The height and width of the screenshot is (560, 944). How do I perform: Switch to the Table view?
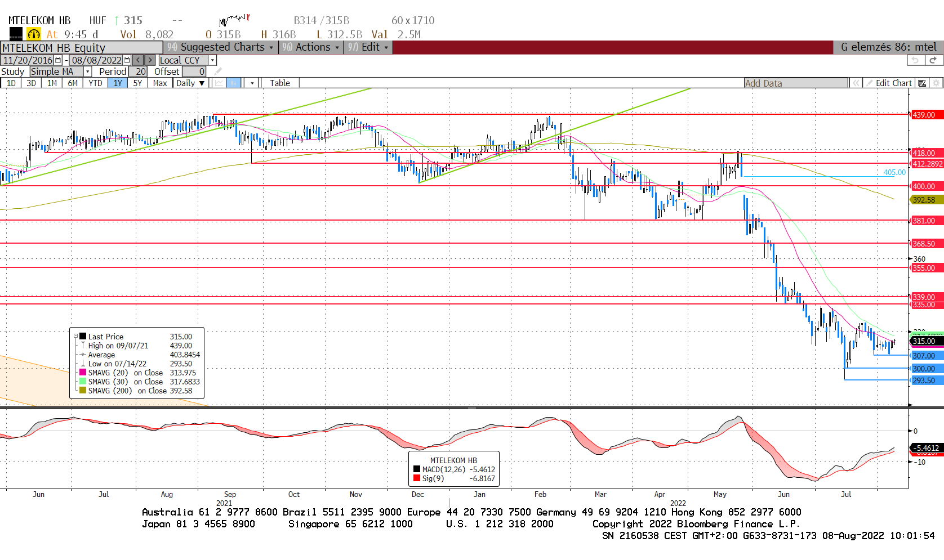[x=280, y=83]
